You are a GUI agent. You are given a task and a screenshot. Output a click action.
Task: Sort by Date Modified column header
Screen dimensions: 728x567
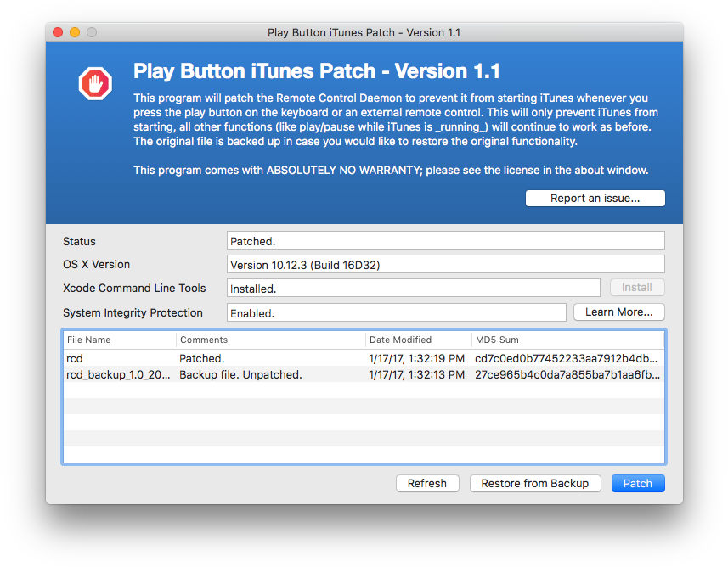[x=418, y=340]
